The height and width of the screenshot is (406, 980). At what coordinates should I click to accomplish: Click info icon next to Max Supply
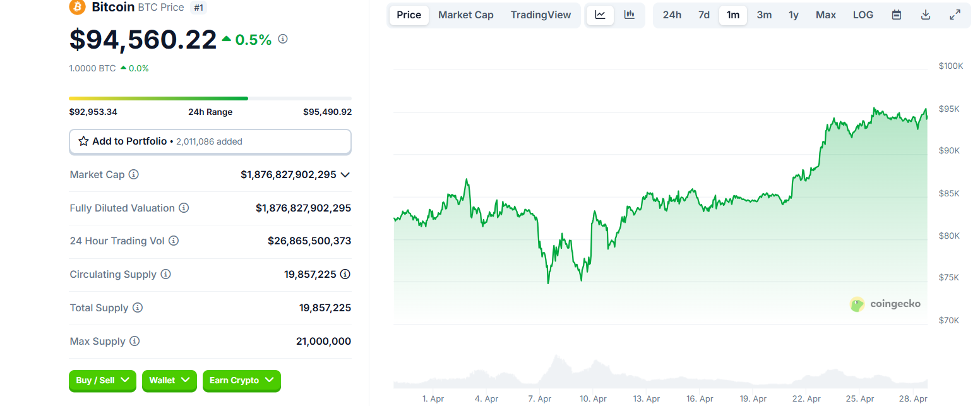pyautogui.click(x=134, y=341)
